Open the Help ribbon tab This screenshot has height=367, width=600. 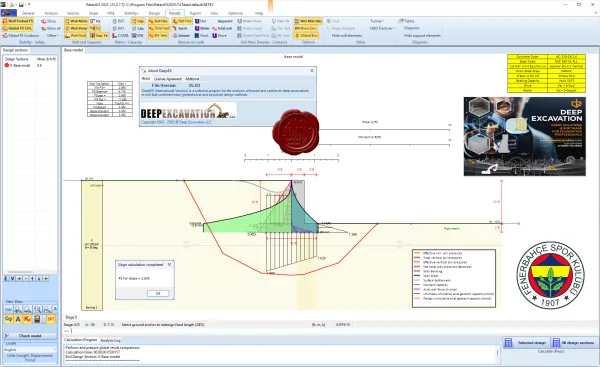point(259,13)
